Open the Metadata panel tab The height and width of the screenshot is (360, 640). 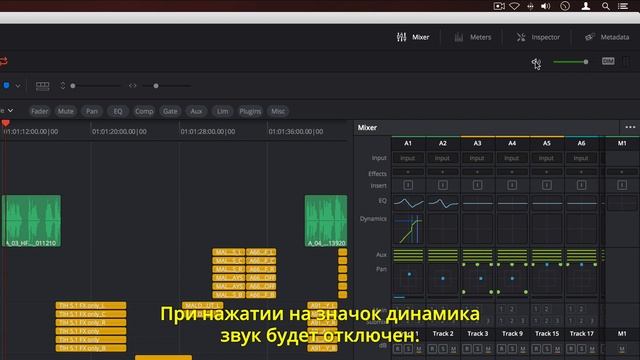click(x=607, y=37)
